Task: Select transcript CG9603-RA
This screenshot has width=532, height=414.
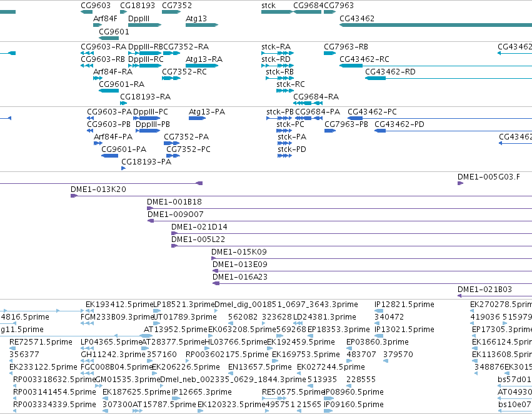Action: 87,53
